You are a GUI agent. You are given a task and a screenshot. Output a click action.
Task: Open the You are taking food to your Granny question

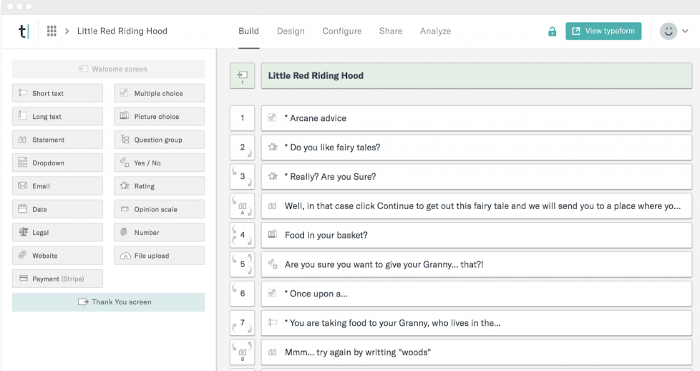476,323
